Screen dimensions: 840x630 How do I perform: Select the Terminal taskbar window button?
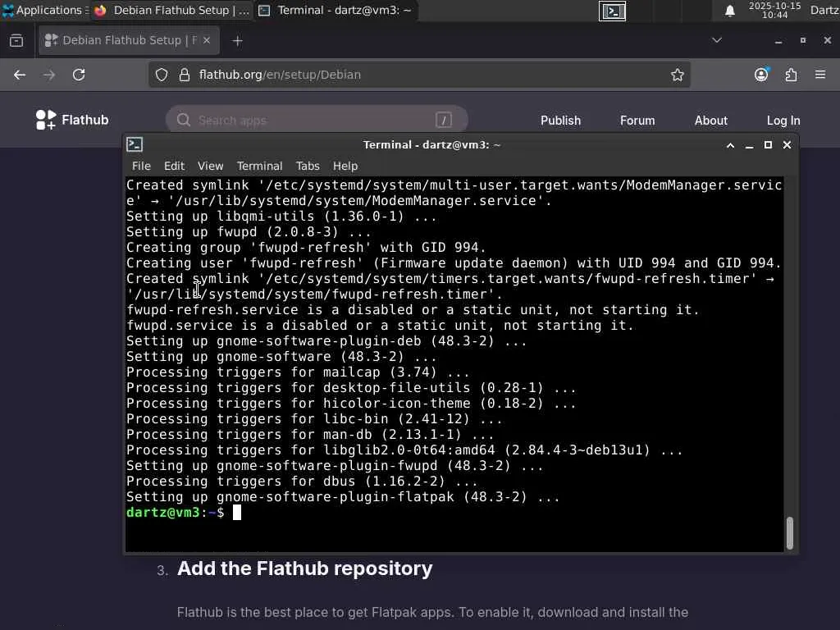point(336,10)
